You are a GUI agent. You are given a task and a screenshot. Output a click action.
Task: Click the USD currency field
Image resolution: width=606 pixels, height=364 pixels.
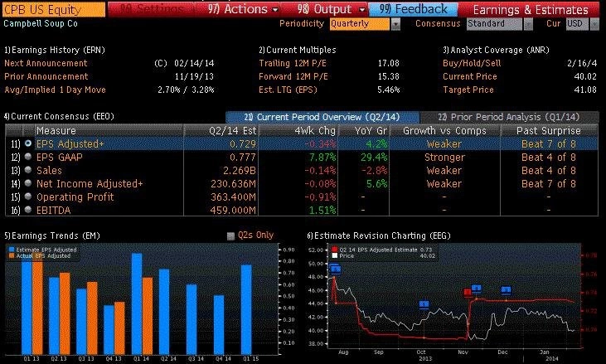[578, 24]
